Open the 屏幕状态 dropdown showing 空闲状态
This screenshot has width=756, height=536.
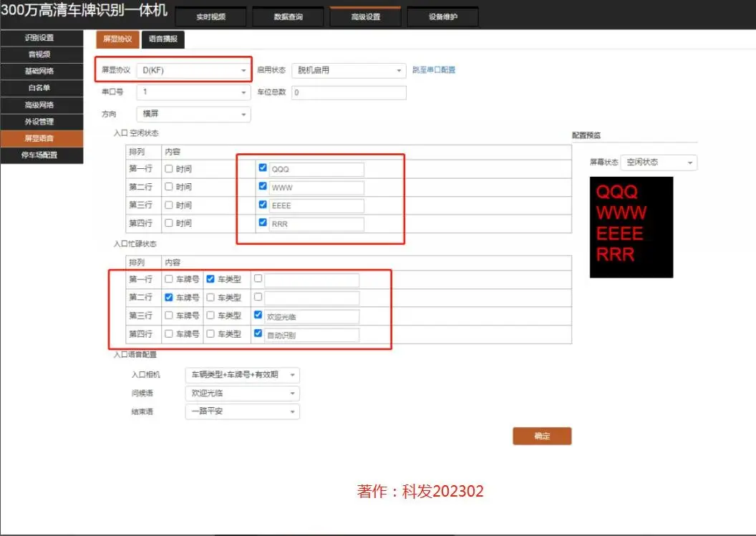click(x=658, y=162)
